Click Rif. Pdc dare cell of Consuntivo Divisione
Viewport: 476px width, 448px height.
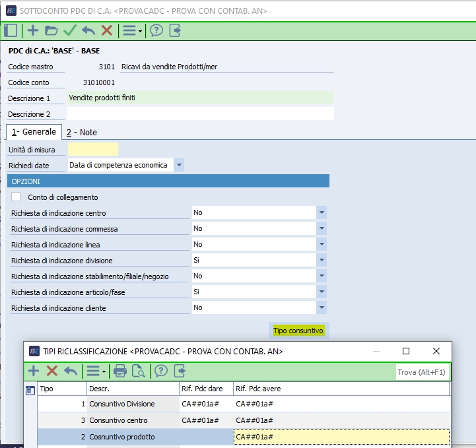click(x=206, y=404)
